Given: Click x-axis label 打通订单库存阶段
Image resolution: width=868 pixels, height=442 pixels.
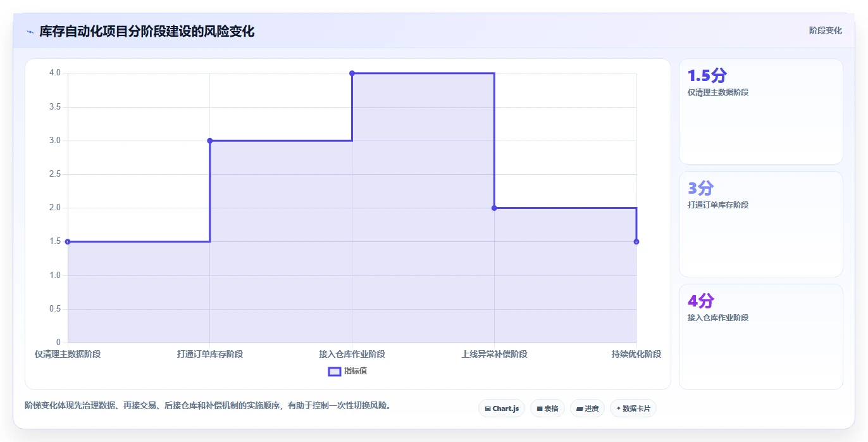Looking at the screenshot, I should 210,354.
